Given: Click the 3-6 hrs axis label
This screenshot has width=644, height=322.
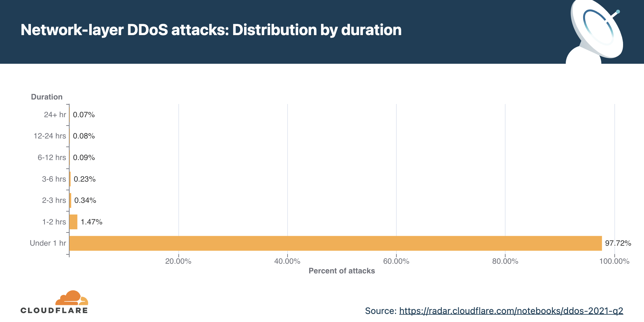Looking at the screenshot, I should tap(54, 179).
